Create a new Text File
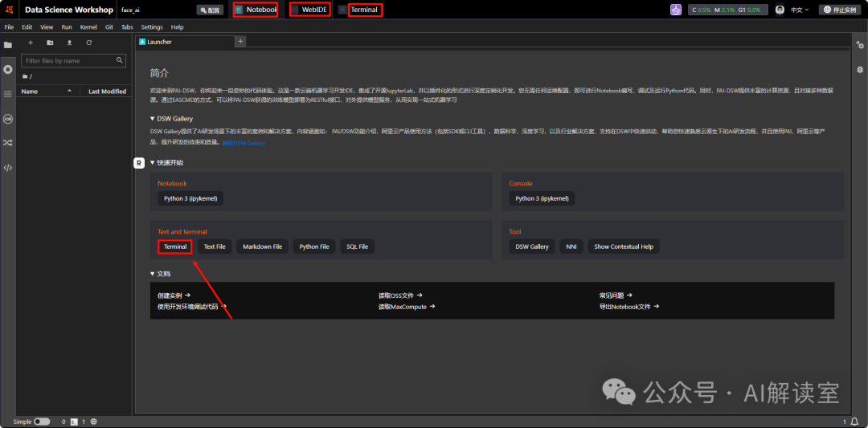 tap(215, 247)
